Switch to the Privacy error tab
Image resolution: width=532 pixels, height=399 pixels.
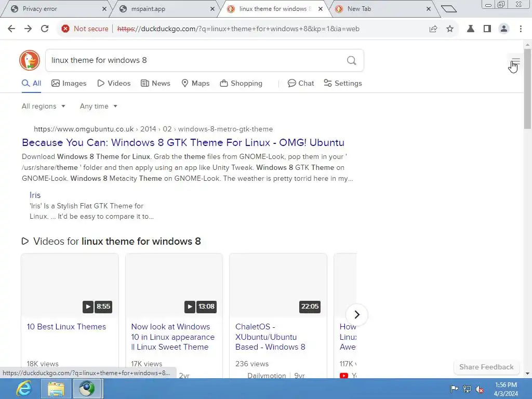(56, 9)
